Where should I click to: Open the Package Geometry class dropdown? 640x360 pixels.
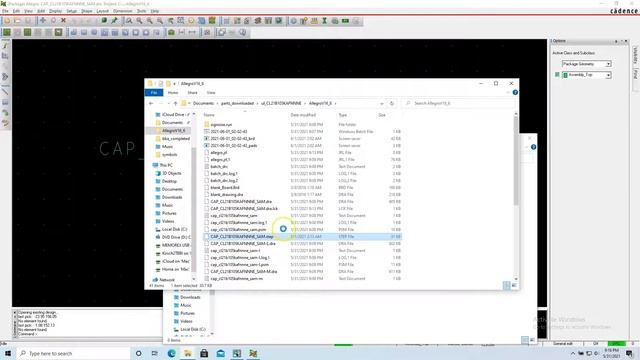pos(608,64)
